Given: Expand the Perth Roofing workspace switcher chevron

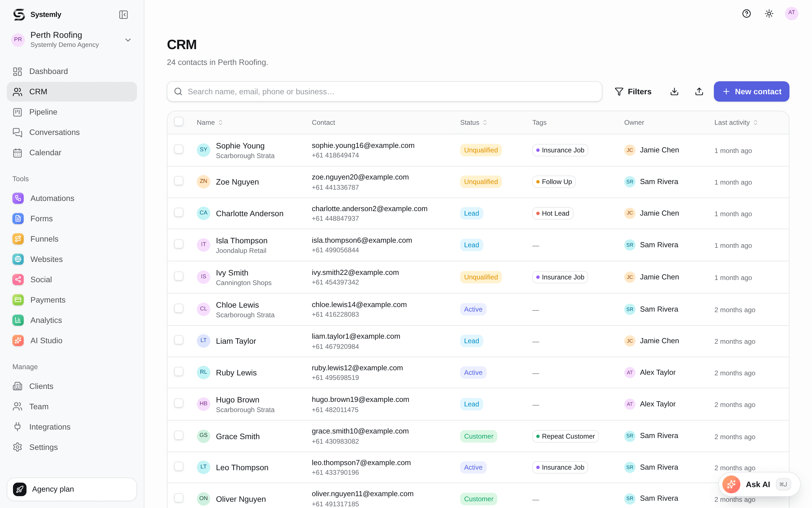Looking at the screenshot, I should click(x=128, y=40).
